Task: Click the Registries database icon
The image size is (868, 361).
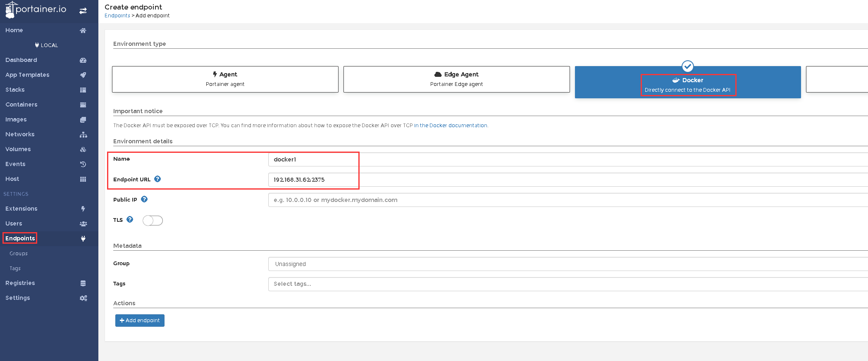Action: point(83,283)
